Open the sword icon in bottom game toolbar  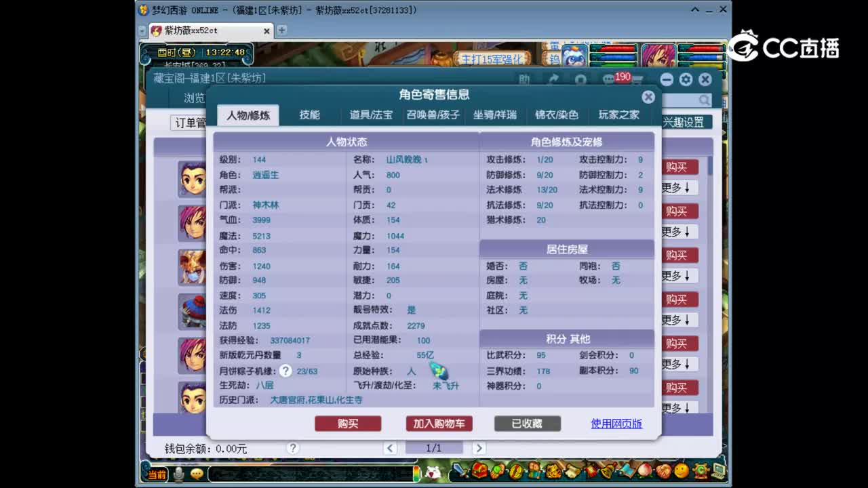pyautogui.click(x=460, y=470)
